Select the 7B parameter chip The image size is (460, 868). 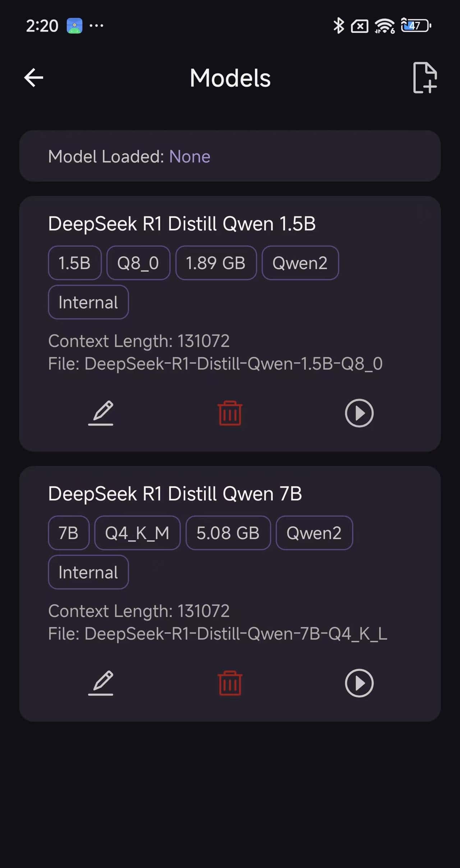[68, 533]
